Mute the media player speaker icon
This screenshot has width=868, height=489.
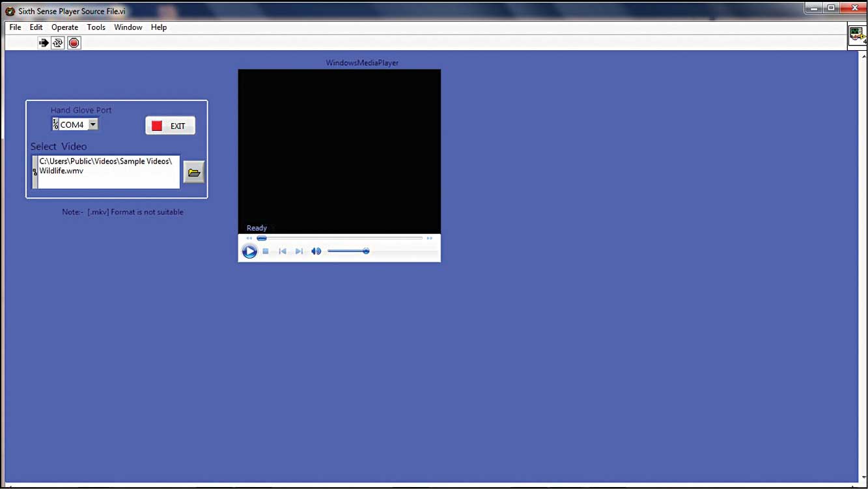pyautogui.click(x=316, y=251)
